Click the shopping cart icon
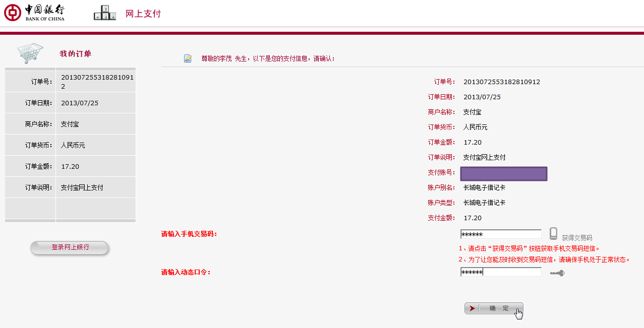Screen dimensions: 644x328 click(30, 53)
